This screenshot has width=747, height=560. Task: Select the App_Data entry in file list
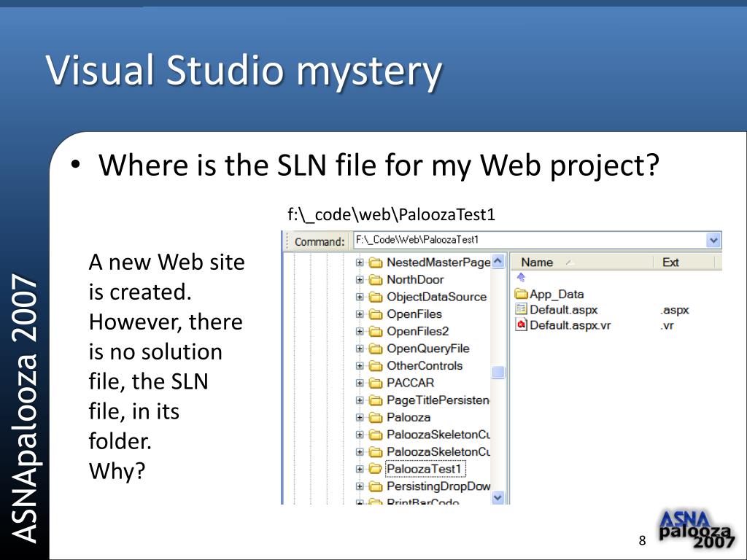coord(557,295)
